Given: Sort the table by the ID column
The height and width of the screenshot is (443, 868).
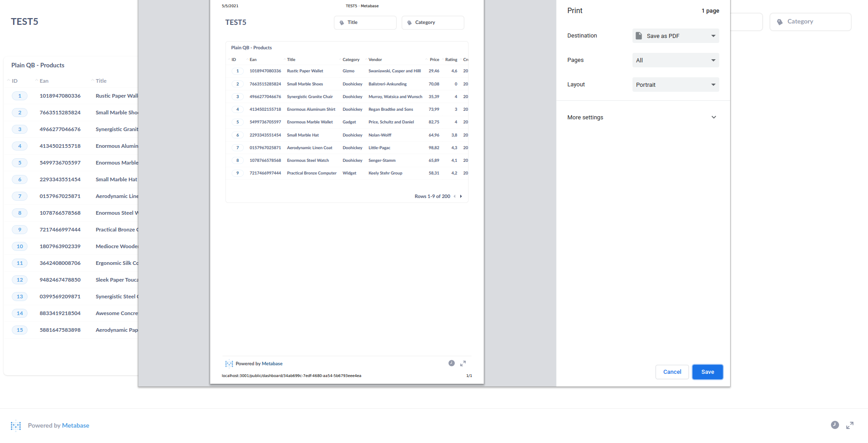Looking at the screenshot, I should [x=15, y=80].
